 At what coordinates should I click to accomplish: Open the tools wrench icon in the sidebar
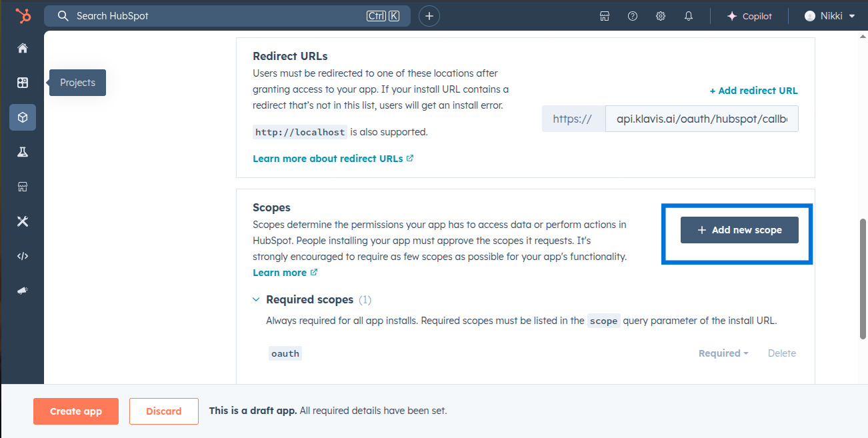pos(23,221)
